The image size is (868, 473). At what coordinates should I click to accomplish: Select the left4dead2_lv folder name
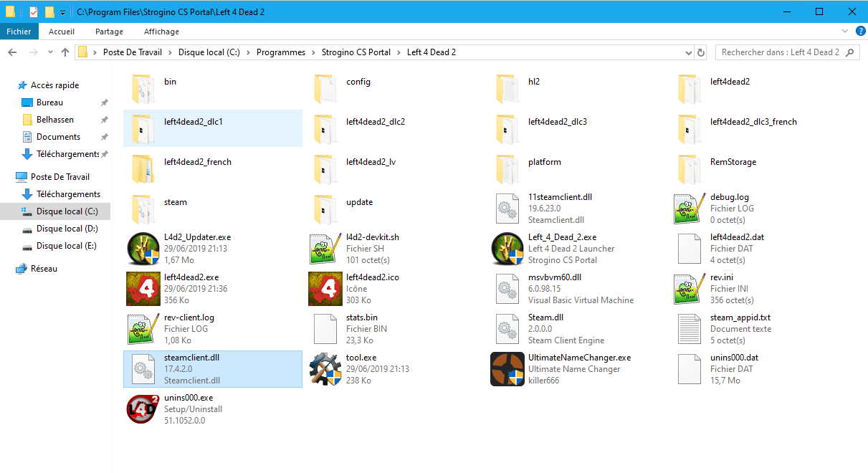pyautogui.click(x=371, y=162)
